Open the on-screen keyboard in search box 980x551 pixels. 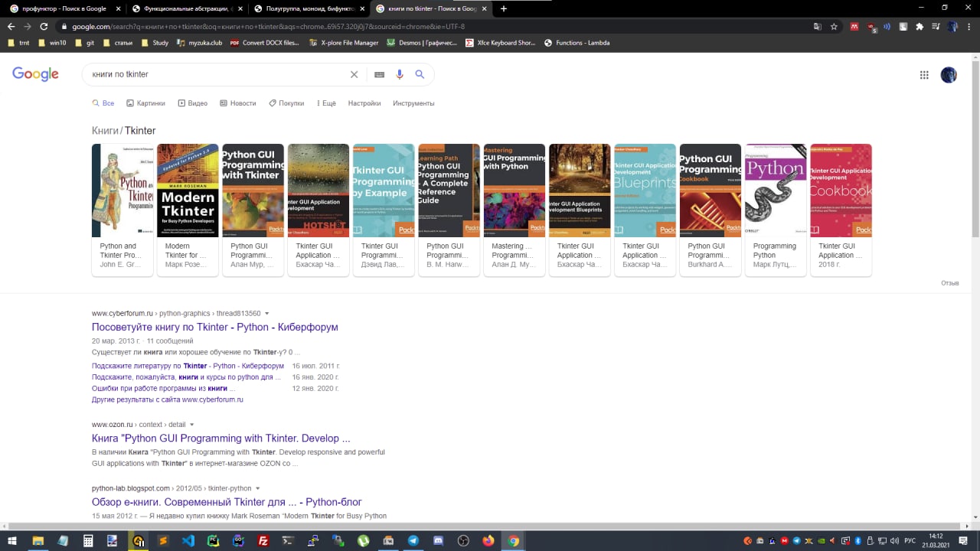click(379, 74)
